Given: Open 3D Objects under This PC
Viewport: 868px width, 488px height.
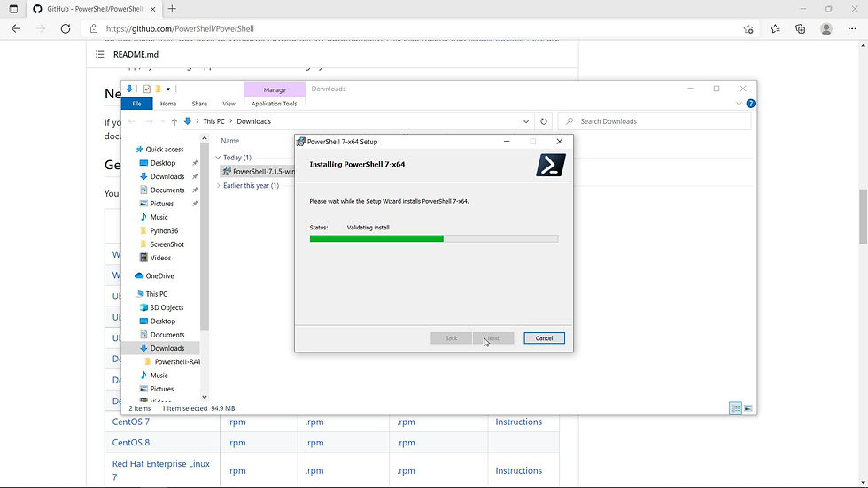Looking at the screenshot, I should click(x=167, y=307).
